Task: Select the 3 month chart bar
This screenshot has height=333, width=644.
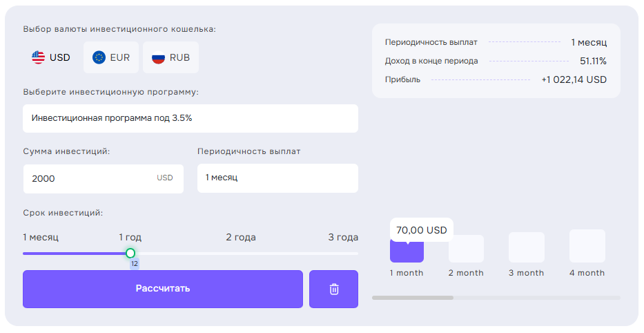Action: [526, 247]
